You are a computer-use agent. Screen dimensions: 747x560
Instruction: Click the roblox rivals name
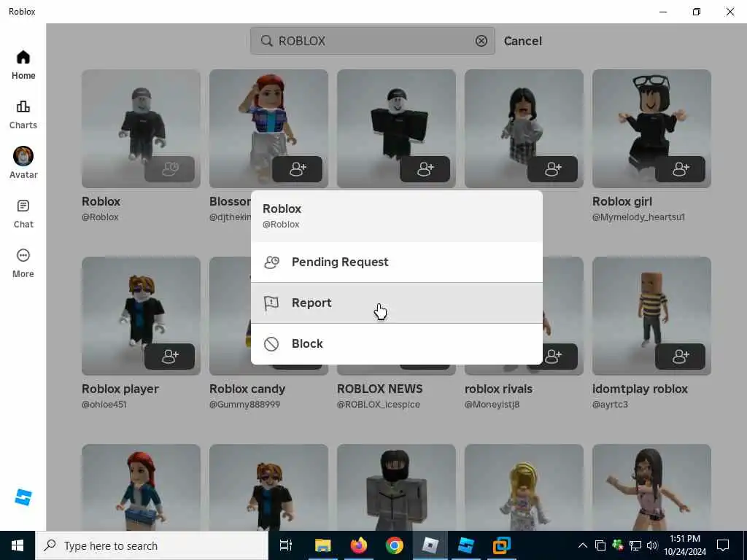pyautogui.click(x=498, y=389)
